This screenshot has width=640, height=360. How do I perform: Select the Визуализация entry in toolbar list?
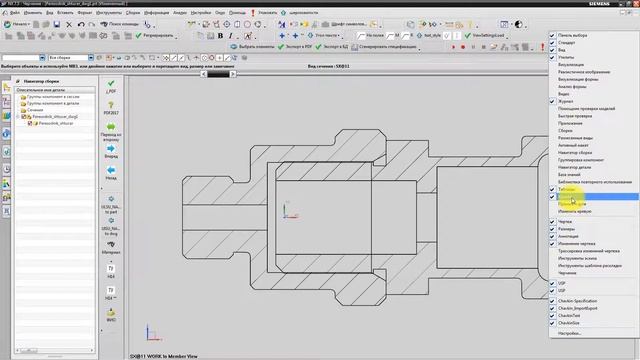(594, 64)
